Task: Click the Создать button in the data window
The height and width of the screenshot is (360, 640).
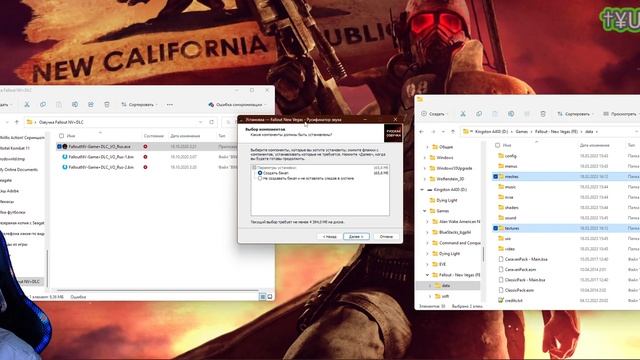Action: pos(433,113)
